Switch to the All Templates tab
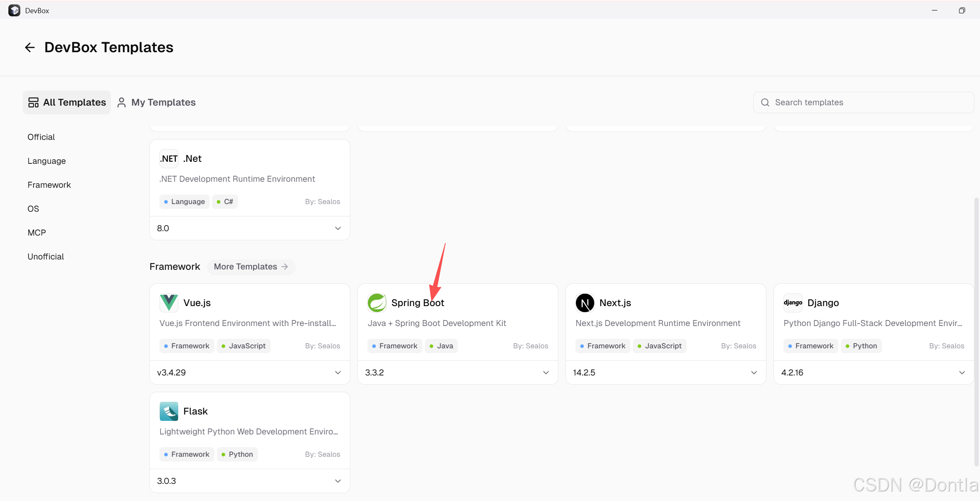The image size is (980, 501). [67, 102]
